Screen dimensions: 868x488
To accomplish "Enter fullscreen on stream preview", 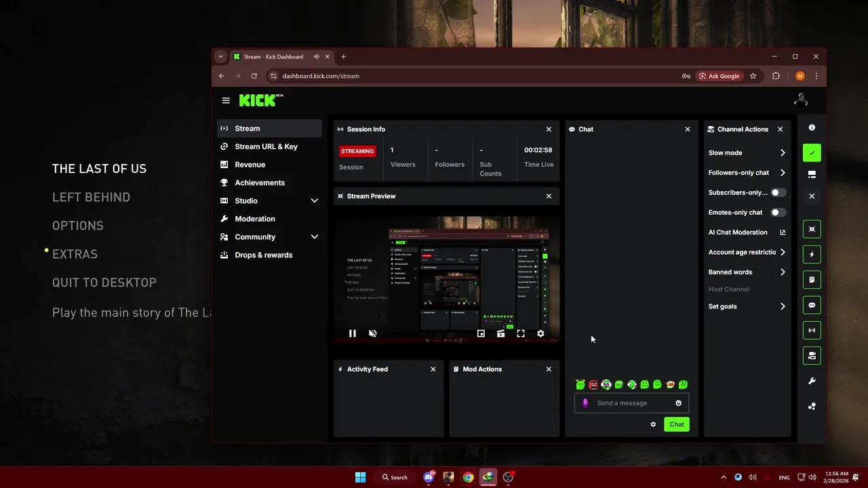I will pos(521,333).
